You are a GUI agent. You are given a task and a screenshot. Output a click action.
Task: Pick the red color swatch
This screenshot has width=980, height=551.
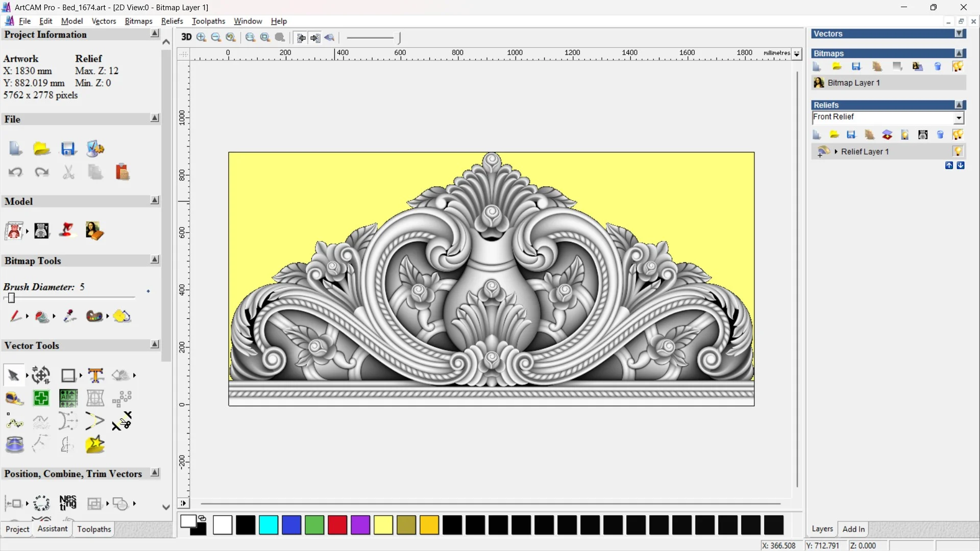point(337,525)
